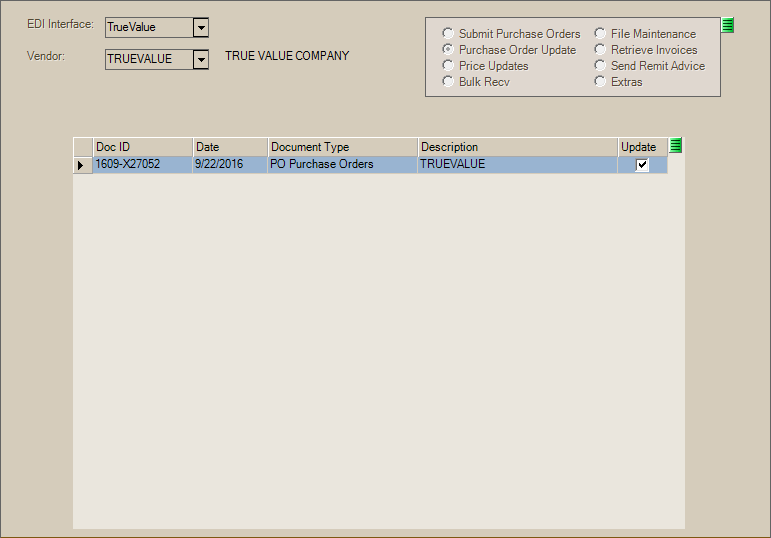
Task: Click green menu icon beside radio options panel
Action: (x=728, y=25)
